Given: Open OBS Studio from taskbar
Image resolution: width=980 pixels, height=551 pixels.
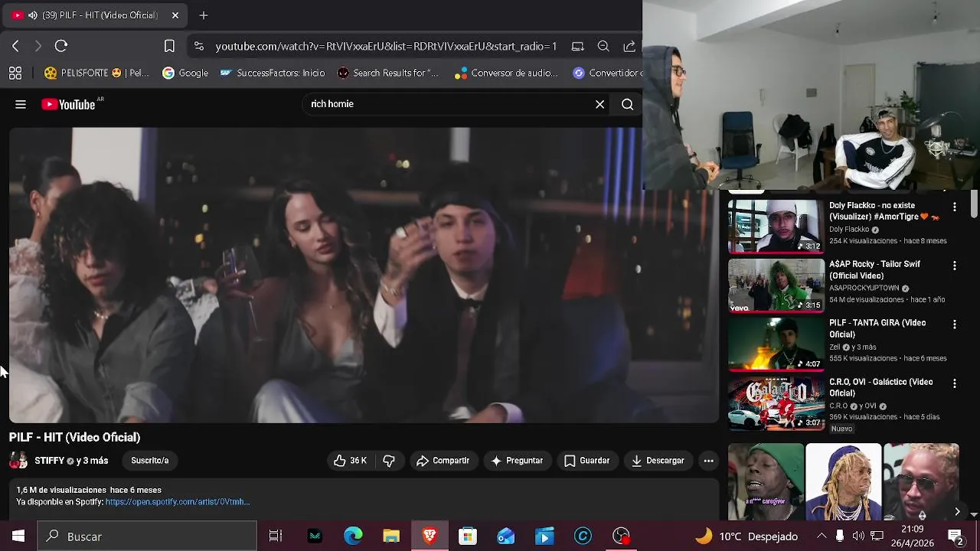Looking at the screenshot, I should click(x=621, y=536).
